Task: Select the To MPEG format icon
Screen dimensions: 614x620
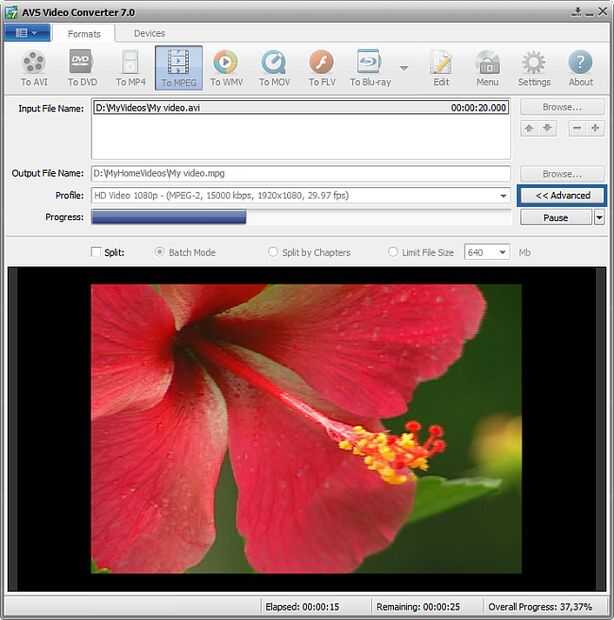Action: [179, 68]
